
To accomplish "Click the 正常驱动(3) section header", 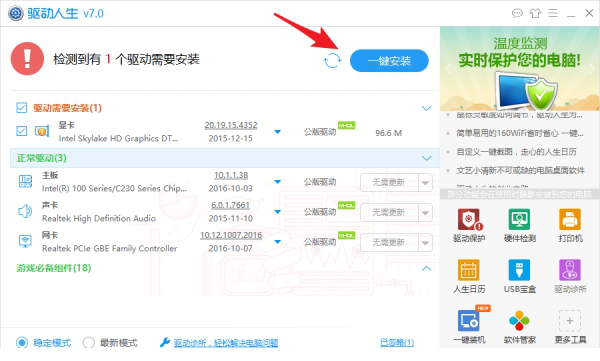I will pos(225,158).
